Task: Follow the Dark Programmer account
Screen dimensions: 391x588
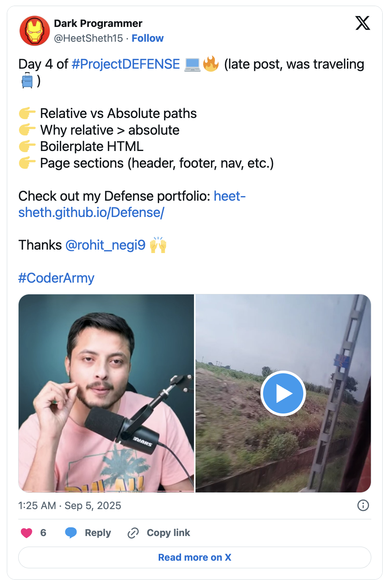Action: click(147, 38)
